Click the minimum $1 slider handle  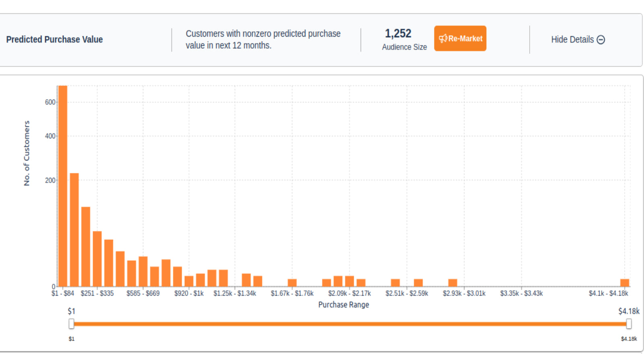(x=71, y=324)
